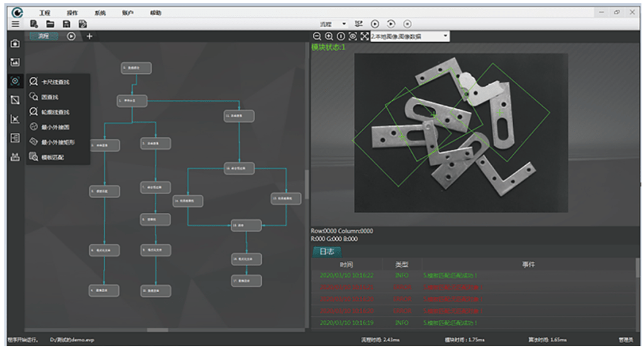
Task: Select 圆查找 from the tool list
Action: pyautogui.click(x=50, y=97)
